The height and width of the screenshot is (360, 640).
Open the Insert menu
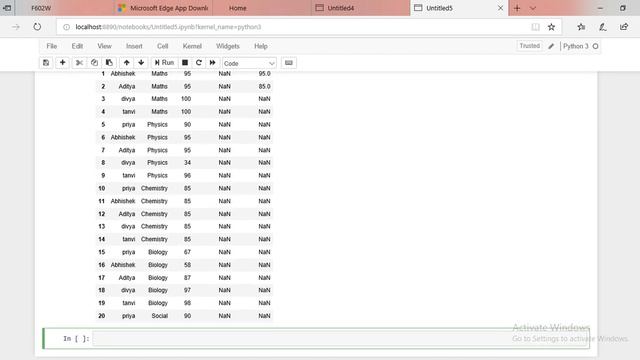134,46
